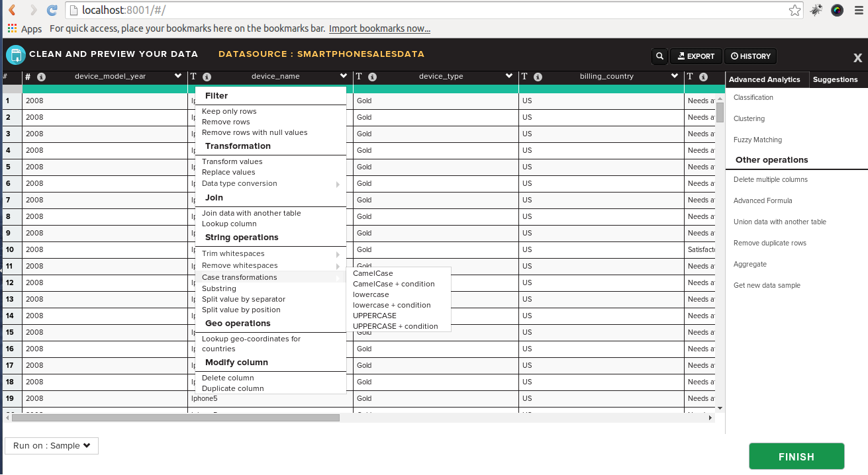Image resolution: width=868 pixels, height=475 pixels.
Task: Select Duplicate column
Action: click(233, 388)
